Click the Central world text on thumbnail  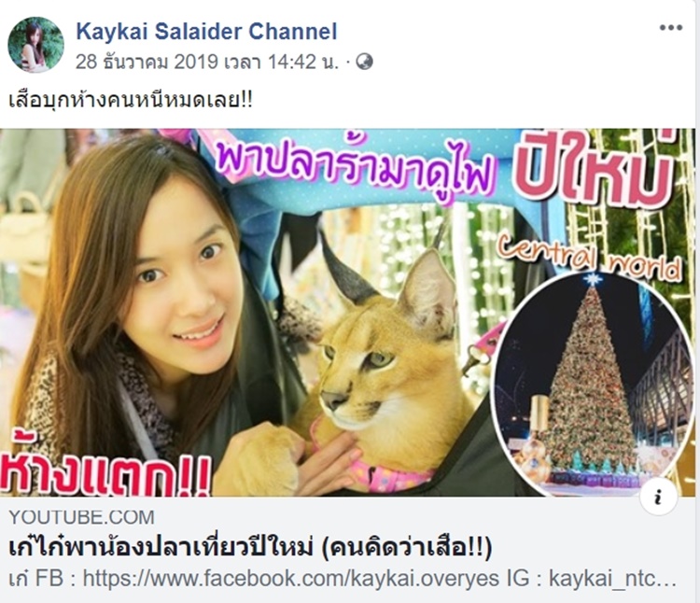(591, 256)
